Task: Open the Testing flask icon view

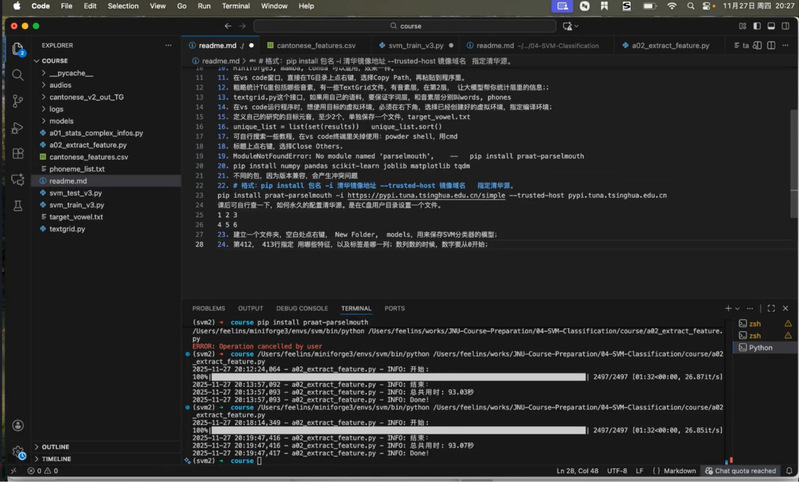Action: 18,205
